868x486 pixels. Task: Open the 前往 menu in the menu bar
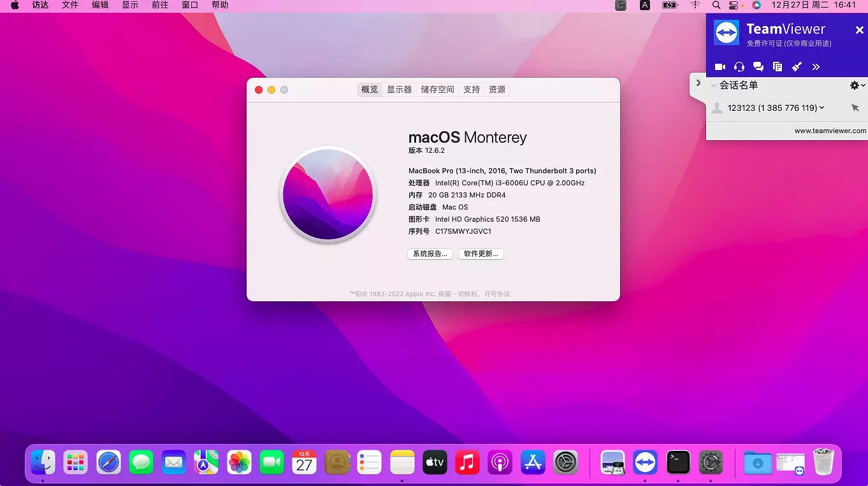click(x=159, y=5)
